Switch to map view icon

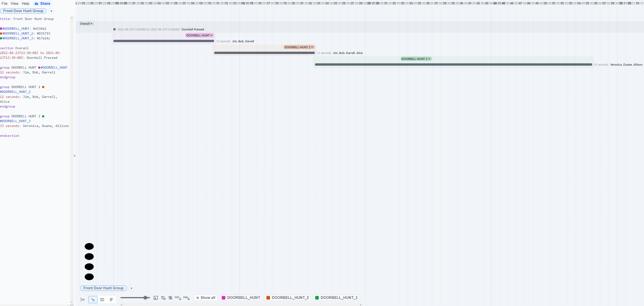[102, 300]
